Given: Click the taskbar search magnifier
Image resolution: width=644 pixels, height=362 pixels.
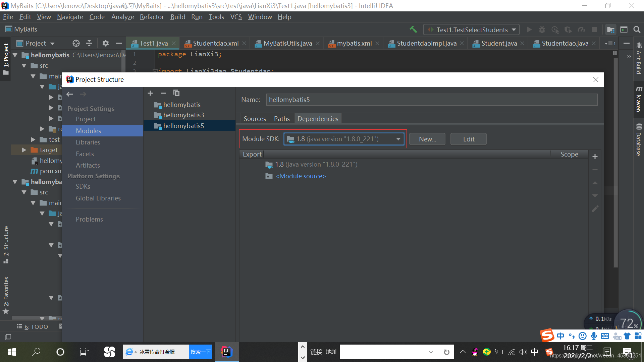Looking at the screenshot, I should 36,352.
